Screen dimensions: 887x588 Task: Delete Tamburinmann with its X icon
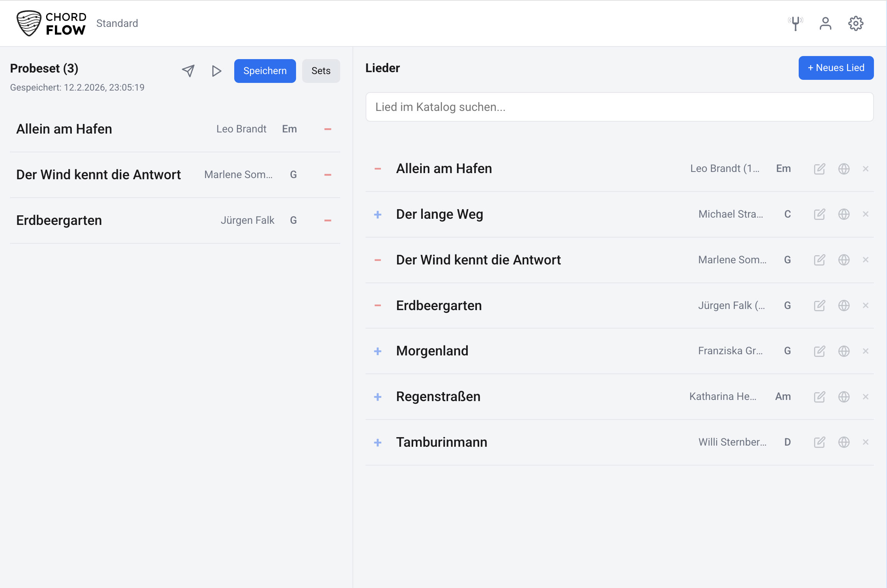click(x=865, y=442)
